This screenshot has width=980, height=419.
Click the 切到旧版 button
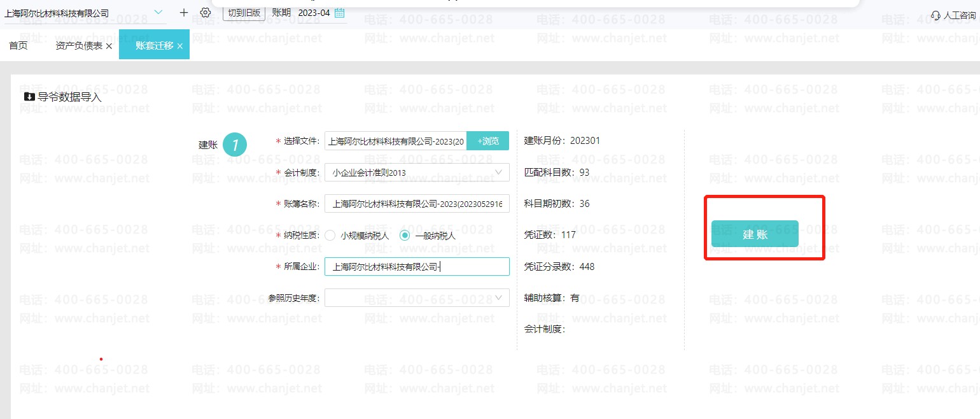pyautogui.click(x=244, y=13)
